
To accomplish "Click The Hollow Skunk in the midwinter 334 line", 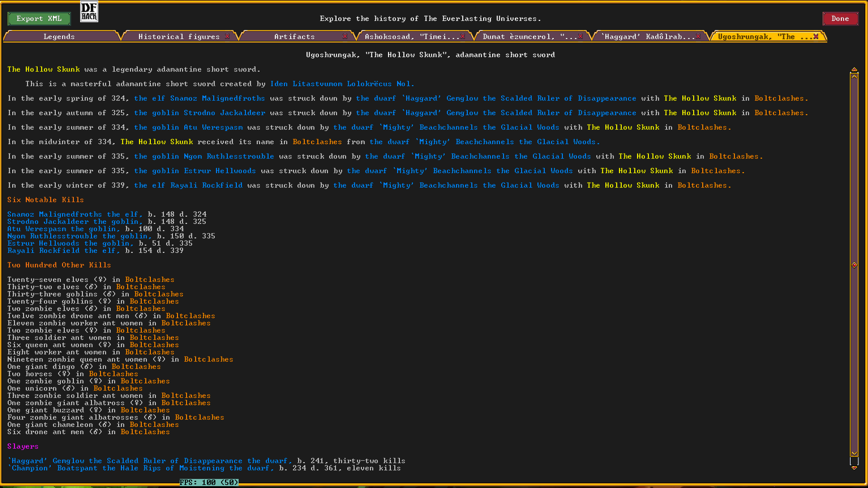I will (157, 142).
